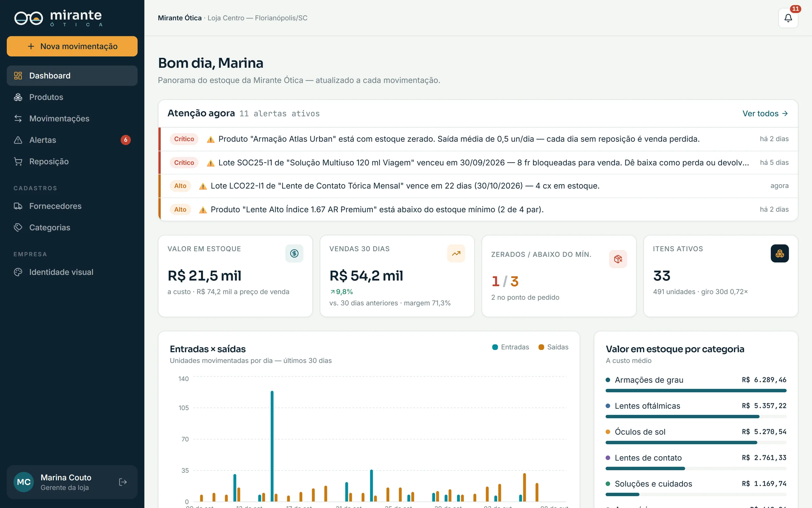Click the Reposição cart icon in sidebar
812x508 pixels.
click(x=18, y=162)
